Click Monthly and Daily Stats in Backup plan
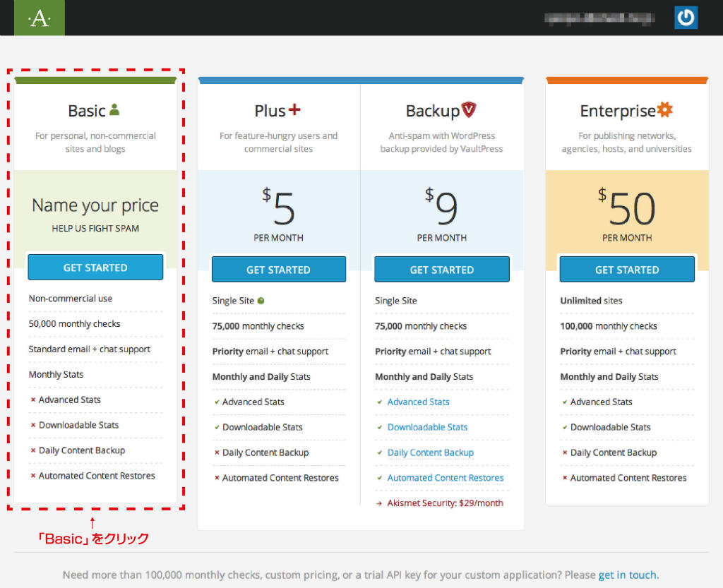 click(424, 377)
